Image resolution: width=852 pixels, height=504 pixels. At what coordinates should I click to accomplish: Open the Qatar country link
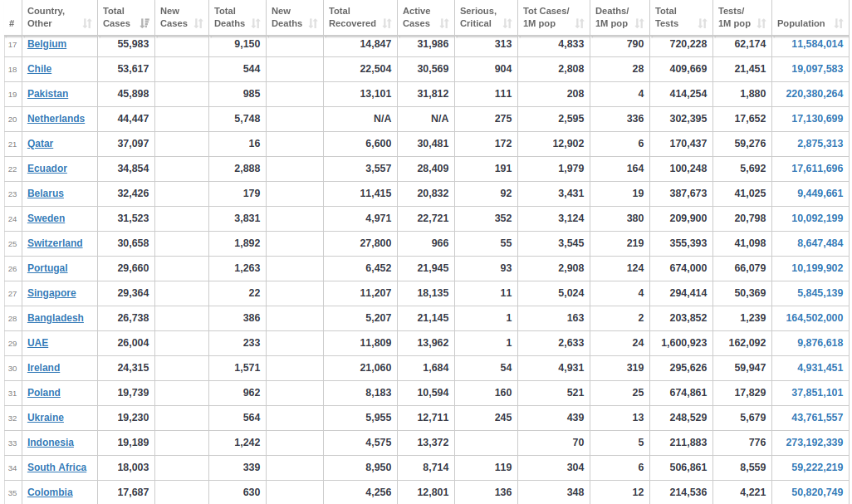40,144
